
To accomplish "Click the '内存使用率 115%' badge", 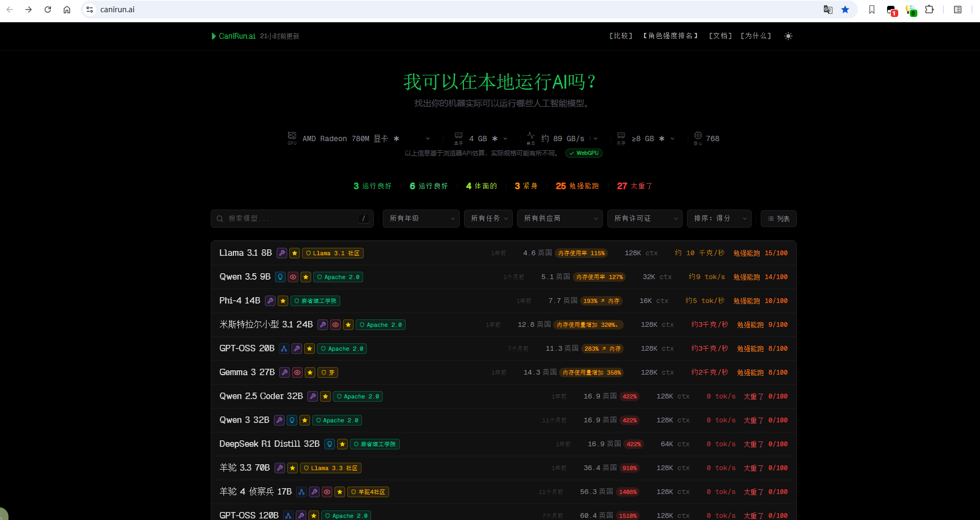I will click(581, 253).
